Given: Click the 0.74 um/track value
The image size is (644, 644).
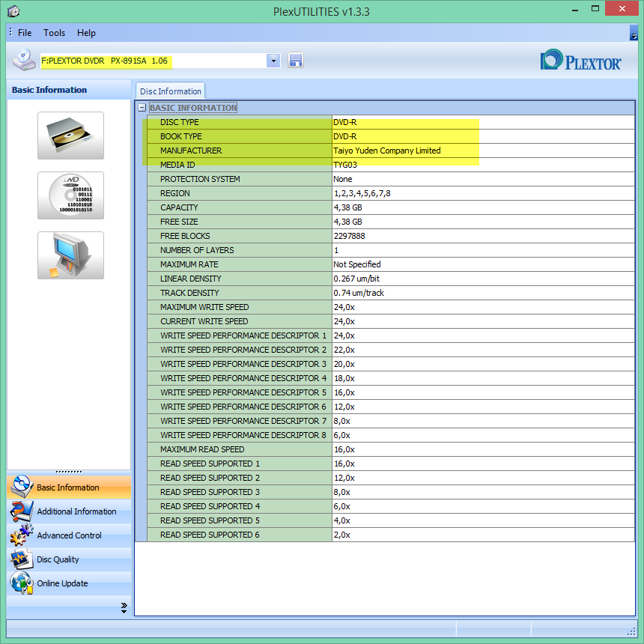Looking at the screenshot, I should pyautogui.click(x=359, y=293).
